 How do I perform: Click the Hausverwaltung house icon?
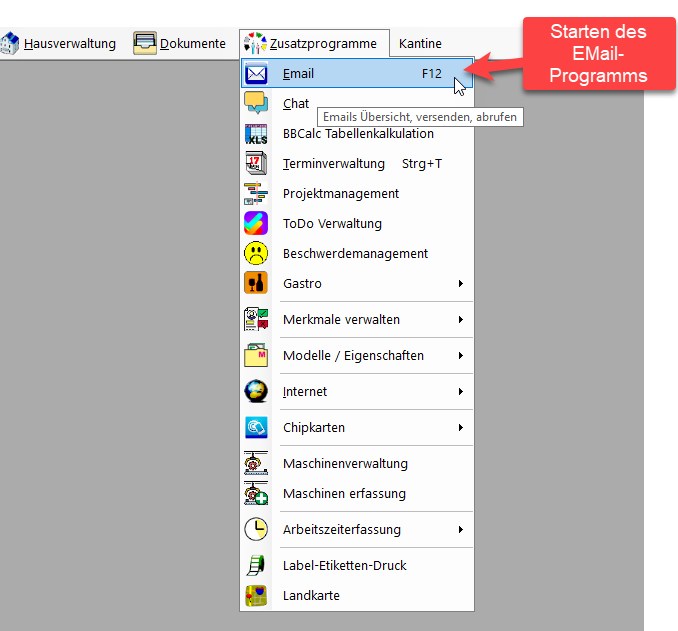click(x=10, y=43)
